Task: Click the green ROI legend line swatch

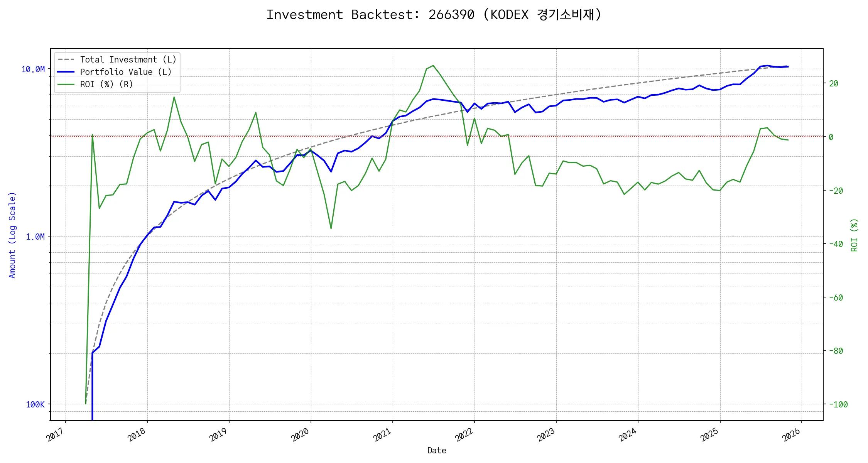Action: tap(66, 84)
